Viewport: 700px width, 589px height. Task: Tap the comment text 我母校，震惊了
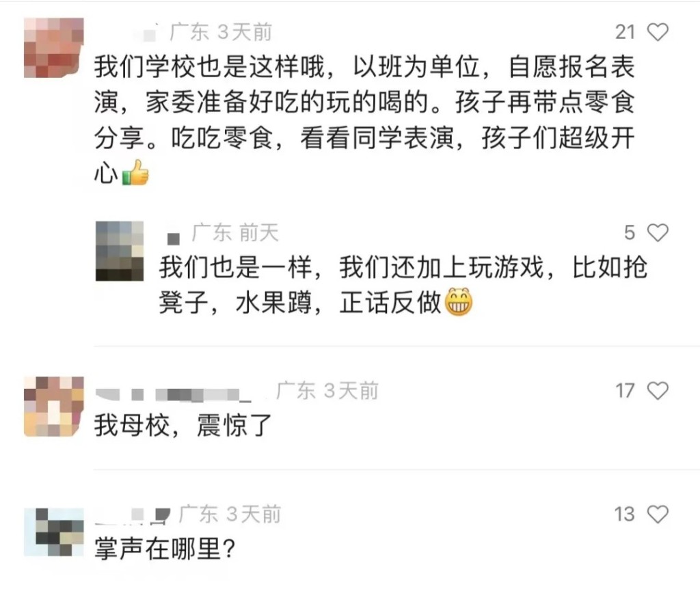click(x=183, y=426)
